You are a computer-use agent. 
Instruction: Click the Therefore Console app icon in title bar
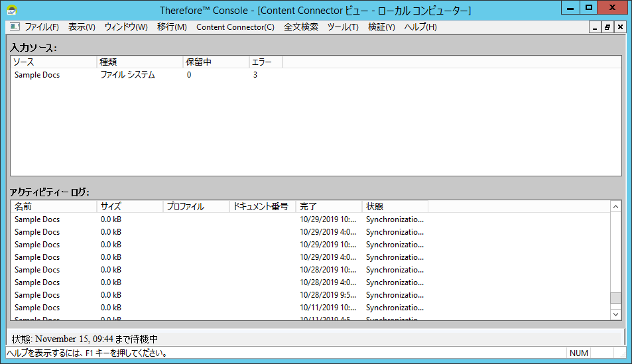coord(12,10)
